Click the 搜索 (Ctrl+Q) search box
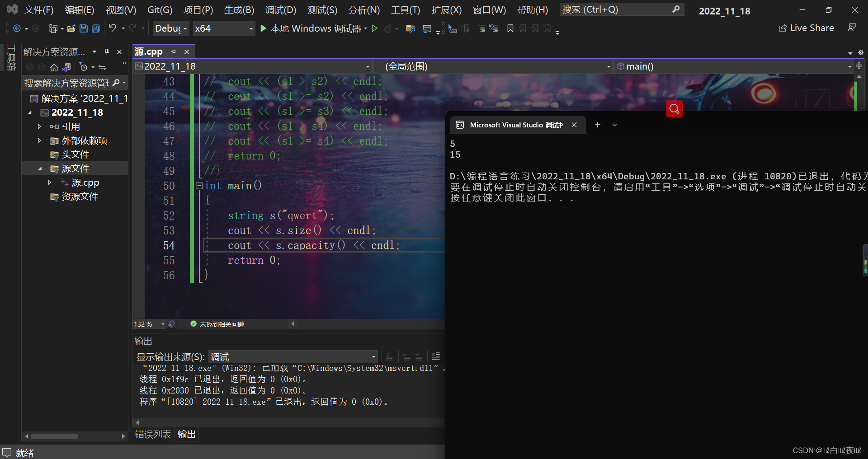This screenshot has width=868, height=459. (x=622, y=9)
